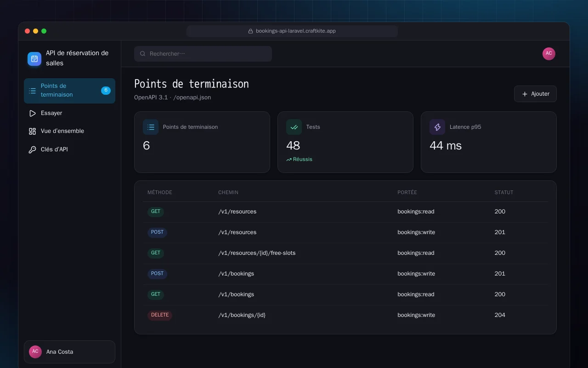
Task: Open Ana Costa profile card
Action: [69, 352]
